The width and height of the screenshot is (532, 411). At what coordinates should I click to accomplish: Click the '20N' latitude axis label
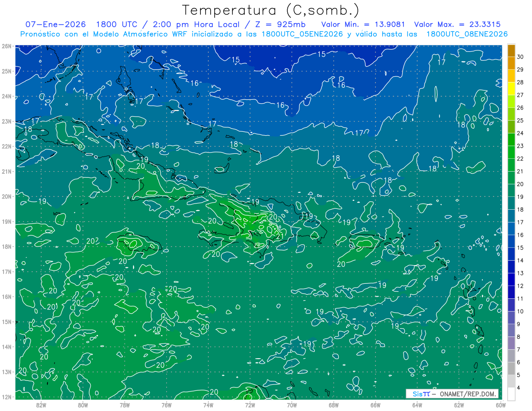tap(6, 196)
